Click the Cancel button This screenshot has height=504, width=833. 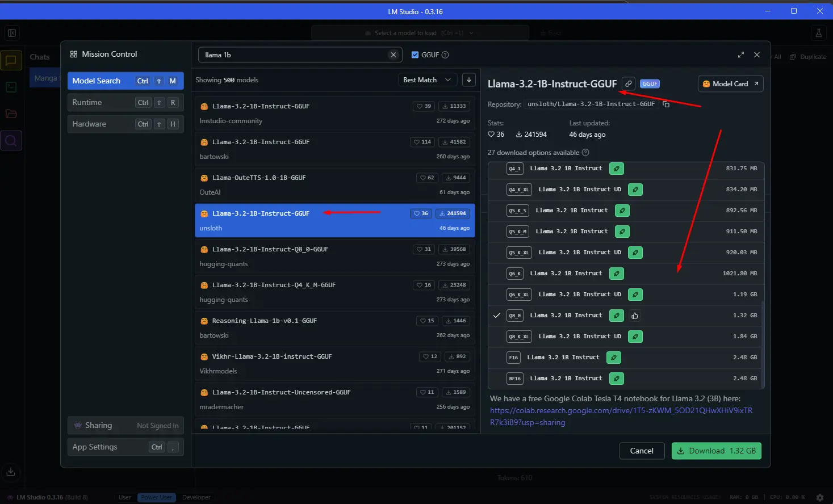[642, 451]
